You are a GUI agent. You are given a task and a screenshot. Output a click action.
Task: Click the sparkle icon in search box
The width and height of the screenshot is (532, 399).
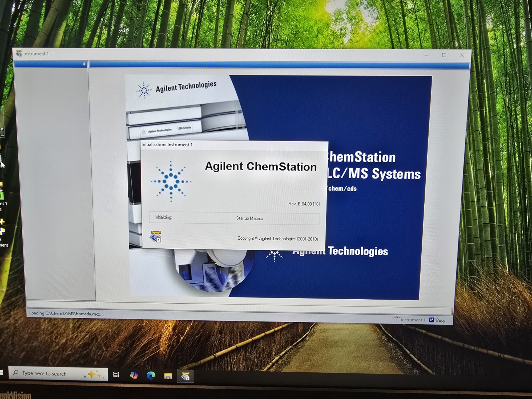point(94,374)
